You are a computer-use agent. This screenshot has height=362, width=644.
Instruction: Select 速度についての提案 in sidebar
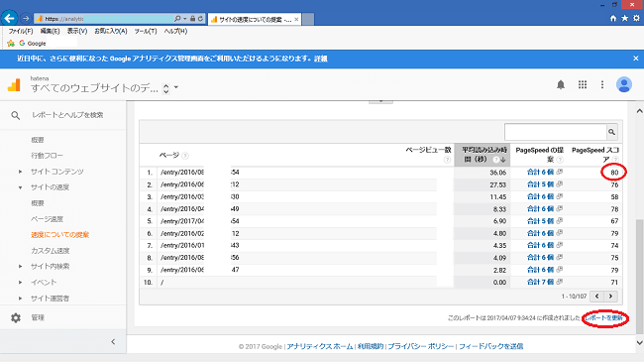pyautogui.click(x=60, y=235)
